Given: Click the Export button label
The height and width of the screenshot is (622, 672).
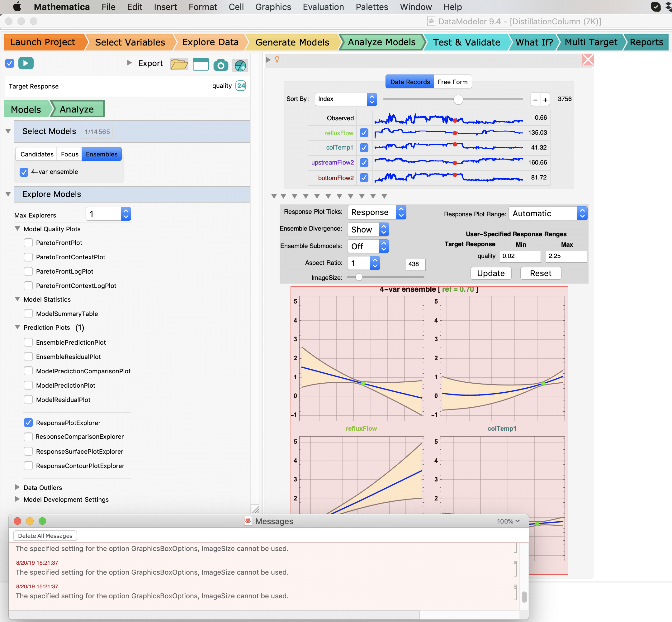Looking at the screenshot, I should [150, 63].
